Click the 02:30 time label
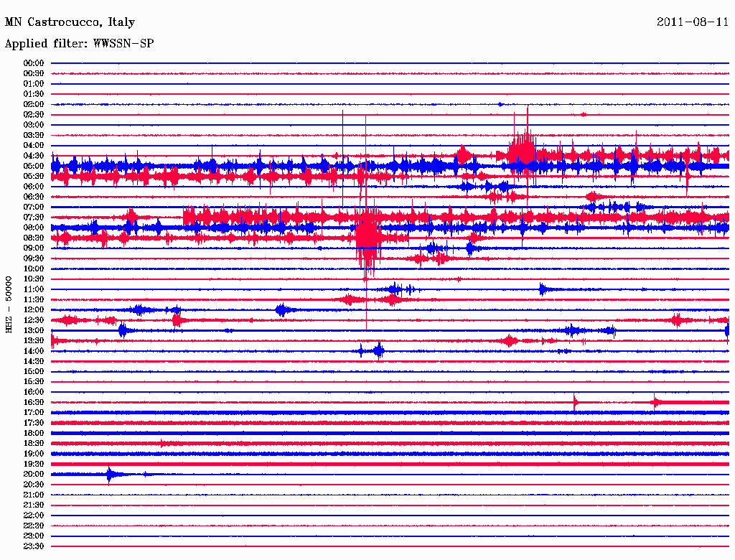The width and height of the screenshot is (735, 560). (x=34, y=114)
